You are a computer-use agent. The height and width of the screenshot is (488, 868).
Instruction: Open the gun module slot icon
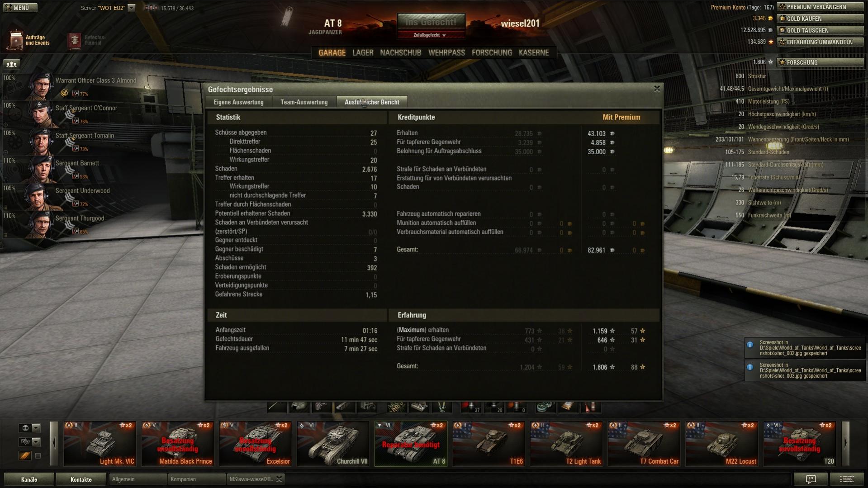[x=277, y=407]
